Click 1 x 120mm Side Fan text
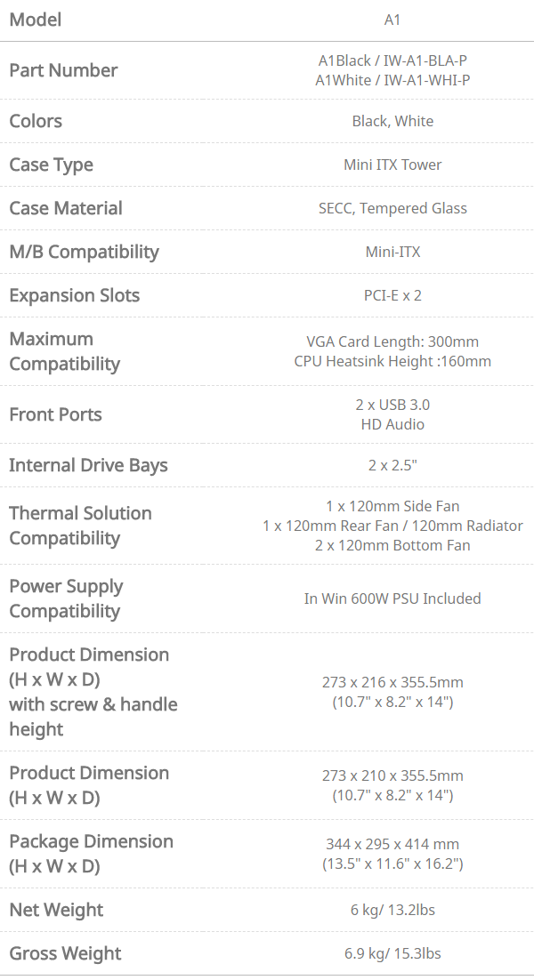The height and width of the screenshot is (980, 534). (392, 506)
